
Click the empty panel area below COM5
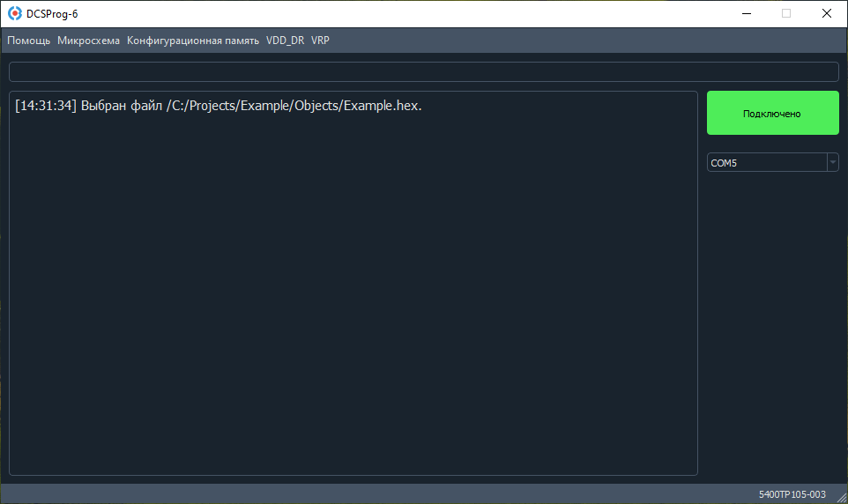point(772,324)
